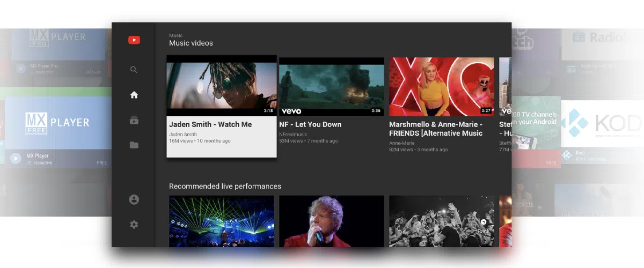Open search using the magnifier icon
Image resolution: width=644 pixels, height=268 pixels.
pyautogui.click(x=134, y=70)
